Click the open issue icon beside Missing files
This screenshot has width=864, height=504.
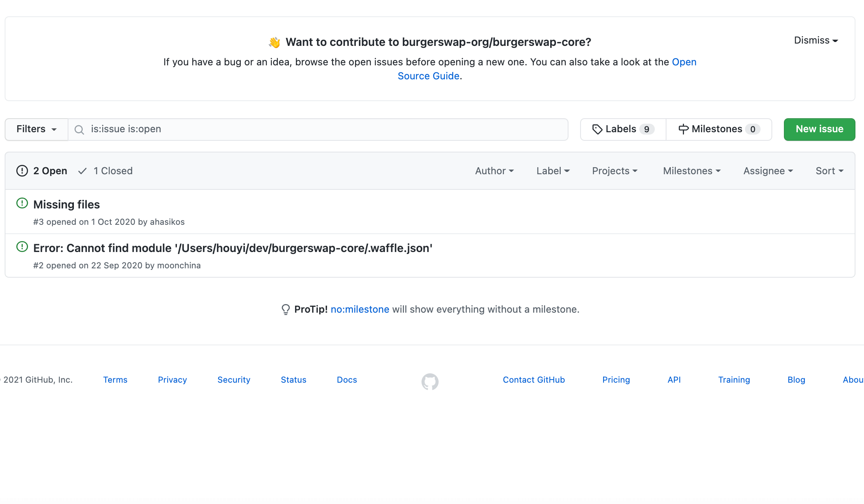click(x=22, y=203)
